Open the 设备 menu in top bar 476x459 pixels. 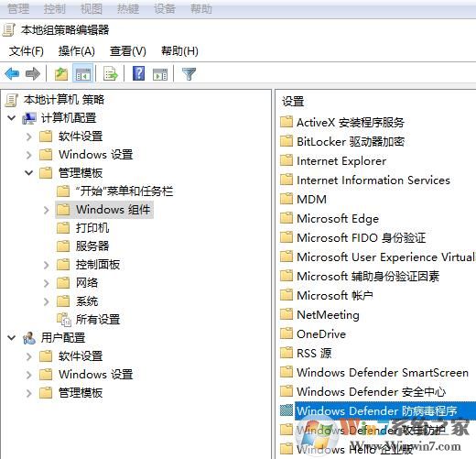click(x=165, y=8)
